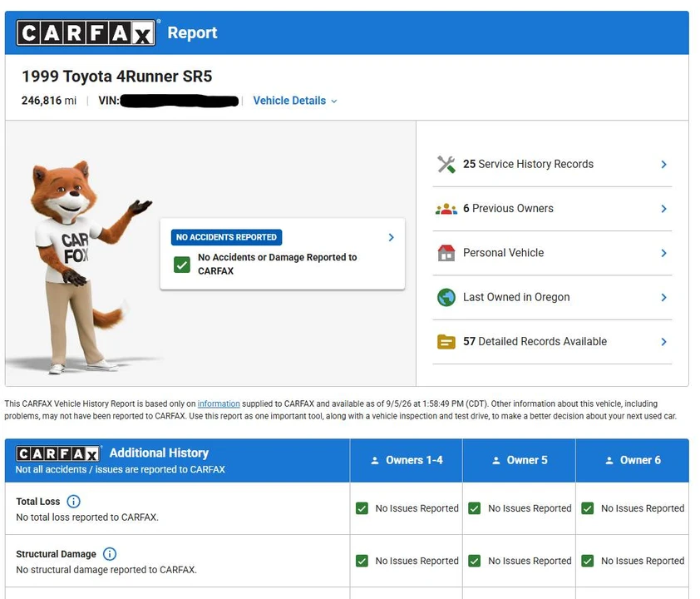Click the house icon beside Personal Vehicle
The image size is (700, 599).
click(x=446, y=253)
